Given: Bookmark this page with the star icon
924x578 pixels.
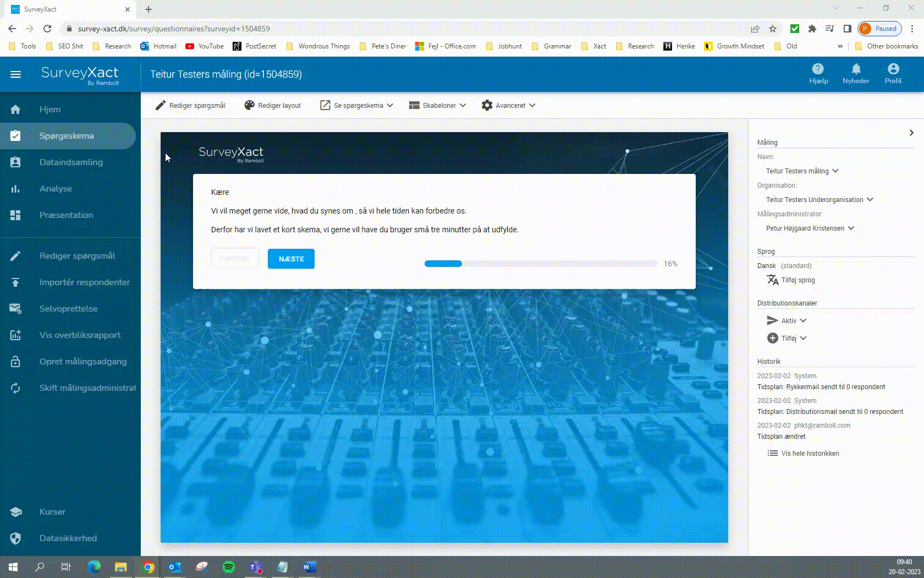Looking at the screenshot, I should pos(773,29).
